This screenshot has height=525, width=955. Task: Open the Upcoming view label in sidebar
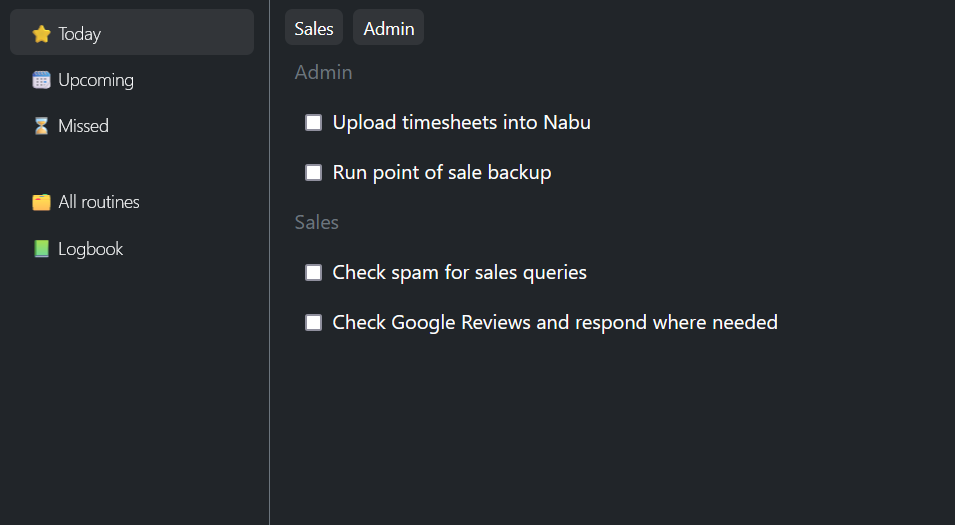click(x=96, y=80)
